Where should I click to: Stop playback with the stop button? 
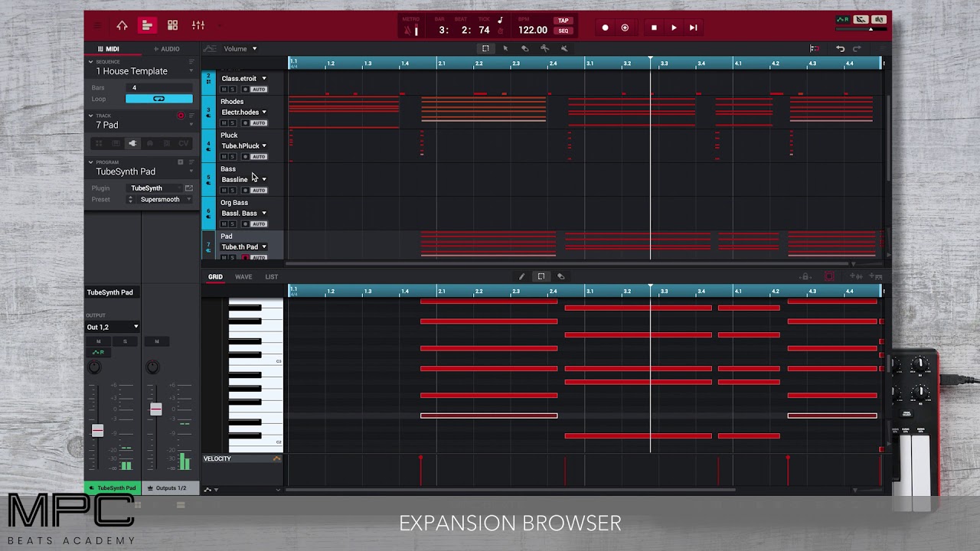click(x=654, y=28)
